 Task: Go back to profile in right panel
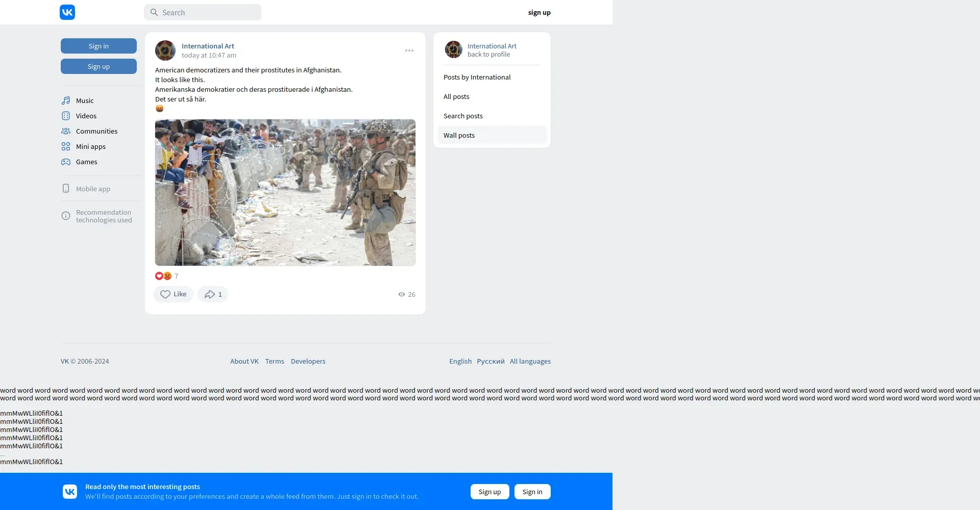488,54
